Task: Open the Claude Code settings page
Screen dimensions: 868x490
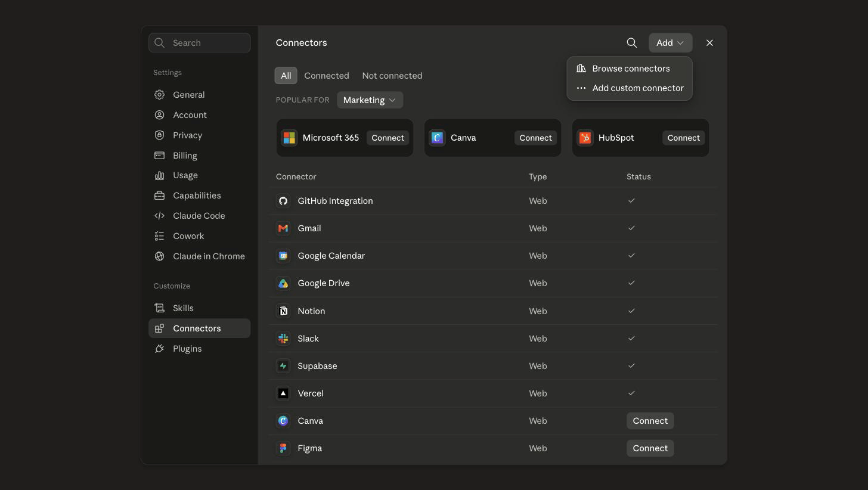Action: pyautogui.click(x=199, y=216)
